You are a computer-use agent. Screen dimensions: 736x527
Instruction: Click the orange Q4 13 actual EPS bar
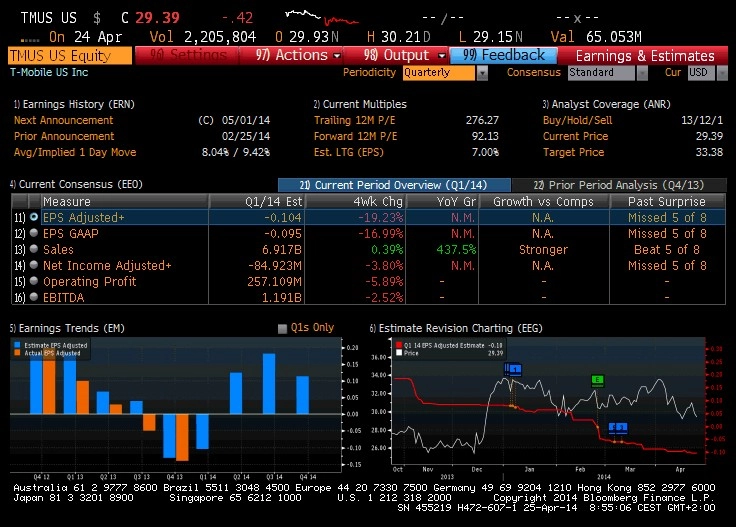click(182, 437)
